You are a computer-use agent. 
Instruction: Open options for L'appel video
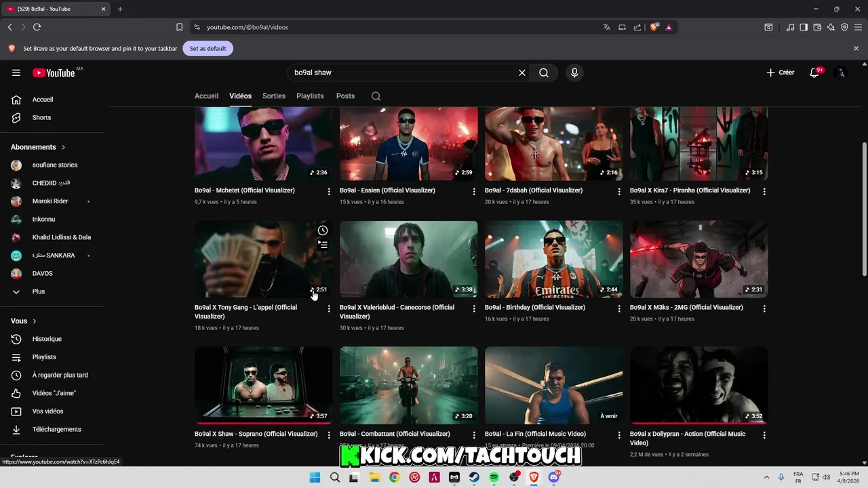click(x=329, y=308)
